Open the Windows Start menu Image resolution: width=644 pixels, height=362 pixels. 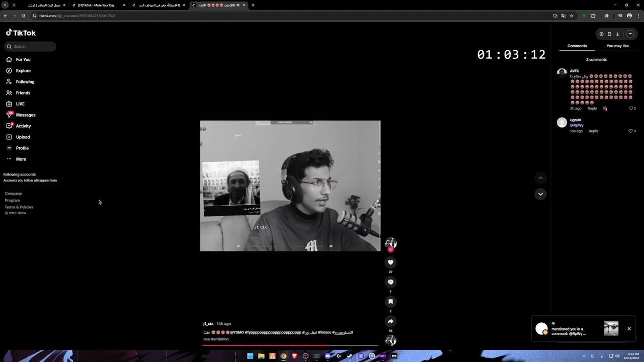click(250, 356)
